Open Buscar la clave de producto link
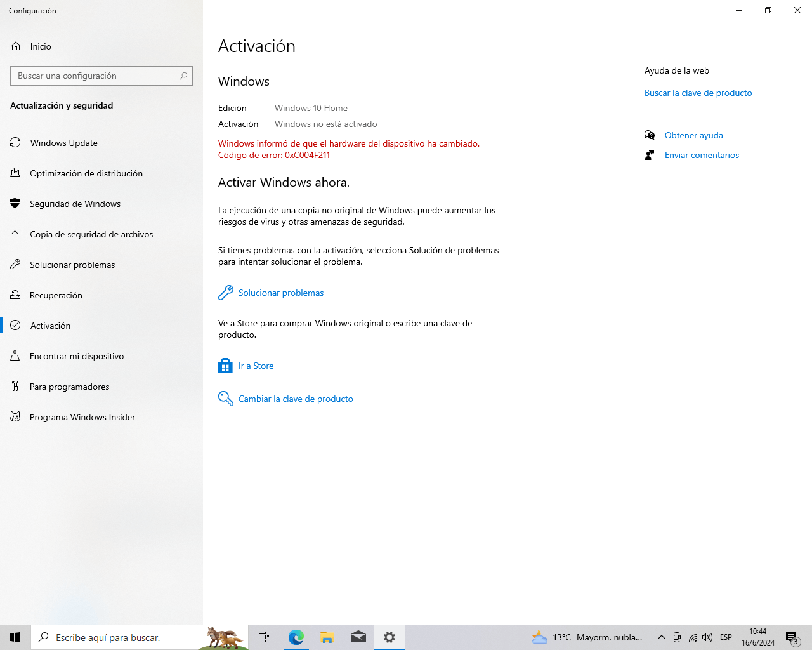812x650 pixels. coord(698,93)
